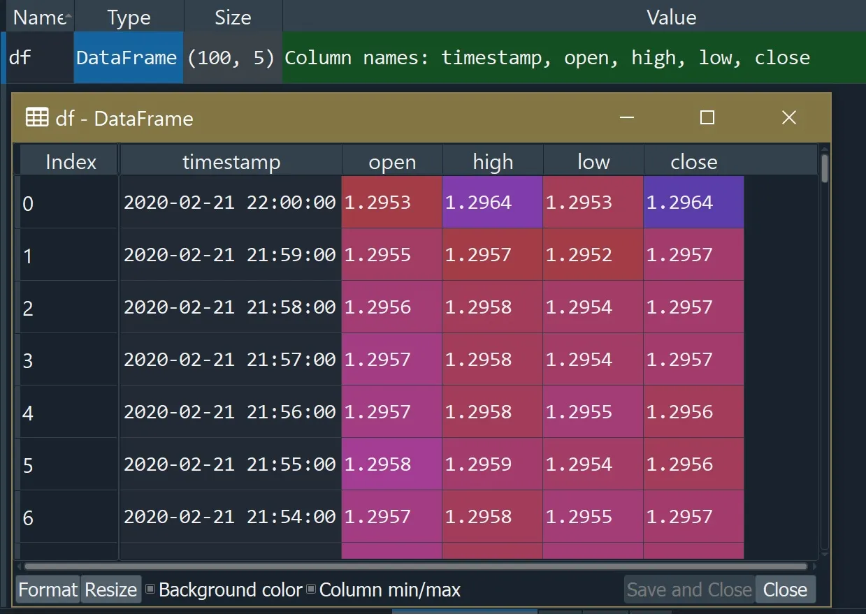Close the df - DataFrame window with X
This screenshot has width=866, height=616.
coord(789,118)
